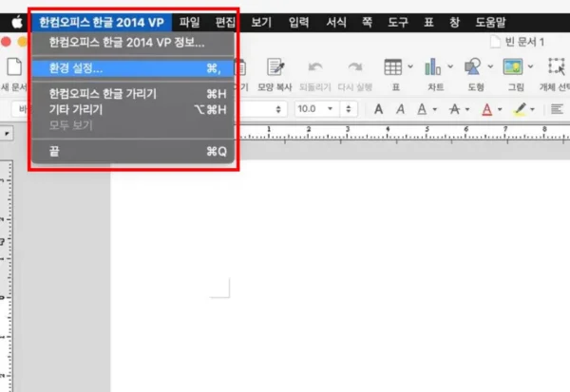
Task: Open the 입력 menu
Action: tap(299, 23)
